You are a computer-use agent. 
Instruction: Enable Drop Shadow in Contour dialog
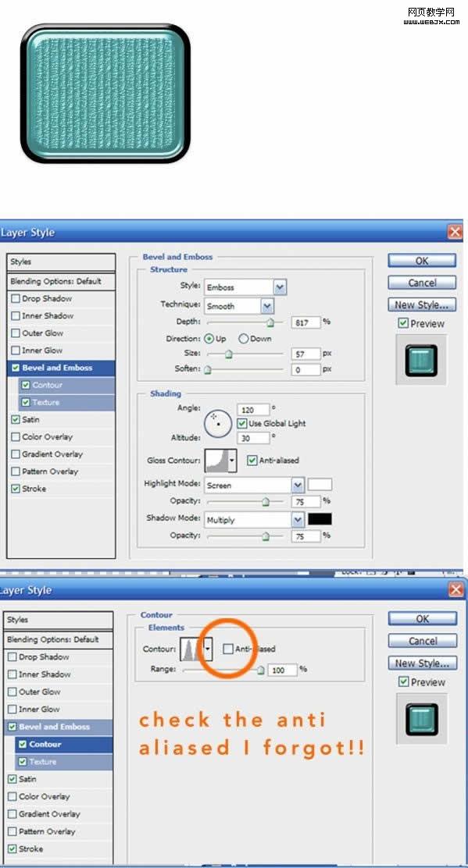tap(13, 657)
